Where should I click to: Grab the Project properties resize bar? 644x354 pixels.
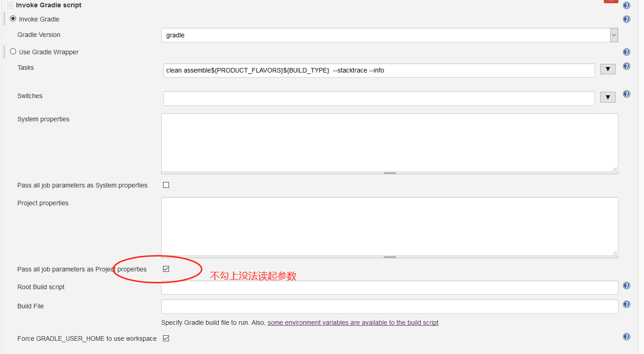[390, 257]
